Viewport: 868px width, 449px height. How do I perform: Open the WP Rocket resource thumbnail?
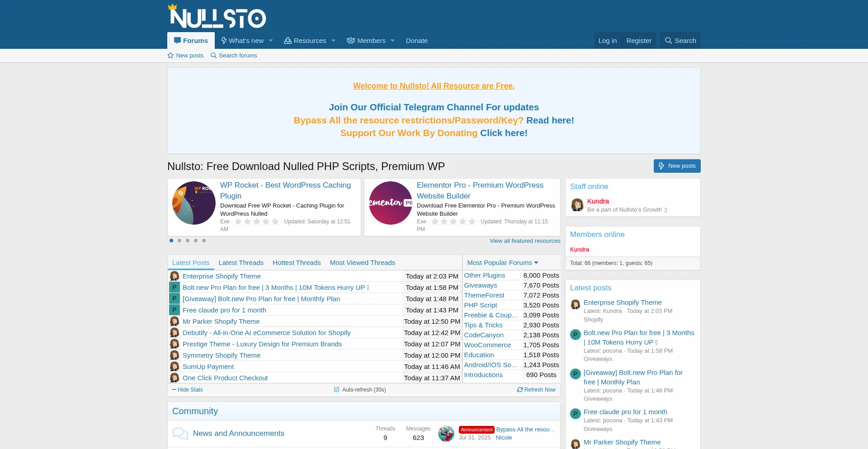(x=194, y=203)
